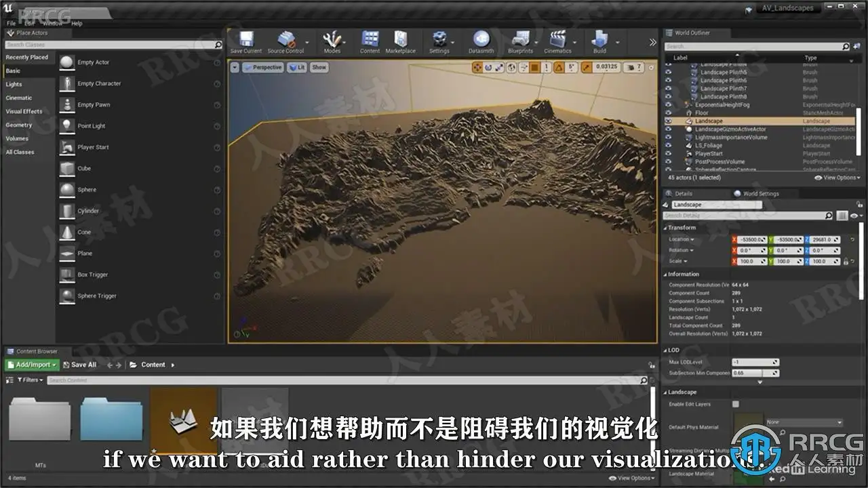
Task: Select Box Trigger in Place Actors
Action: 139,274
